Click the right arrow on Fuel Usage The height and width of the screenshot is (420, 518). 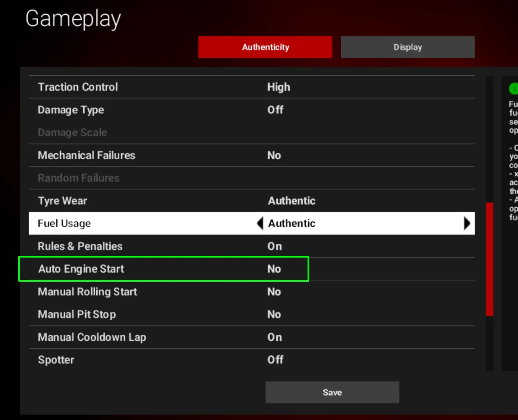[467, 223]
